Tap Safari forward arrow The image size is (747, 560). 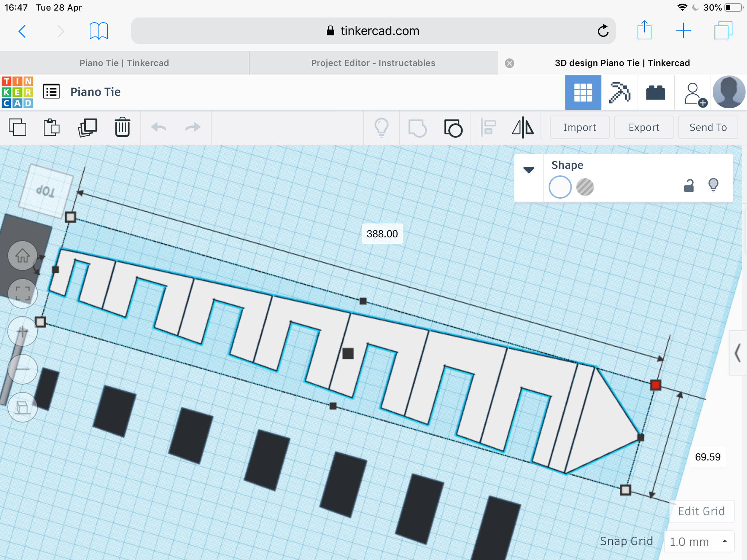point(61,31)
